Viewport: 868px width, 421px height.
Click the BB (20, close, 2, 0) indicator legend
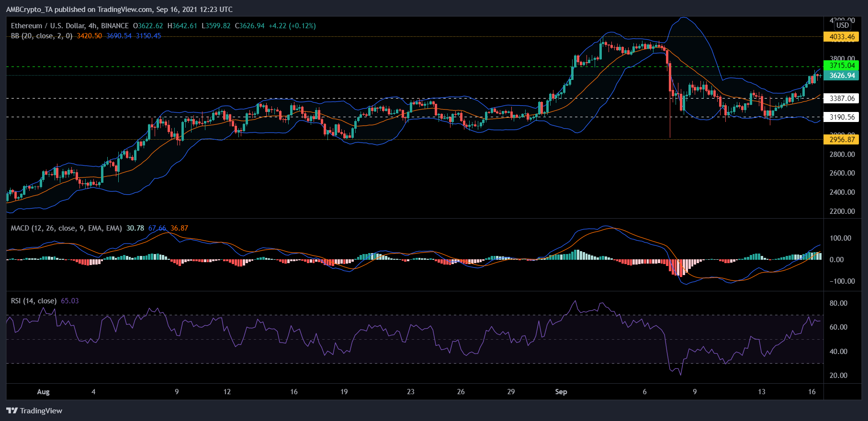pyautogui.click(x=42, y=36)
